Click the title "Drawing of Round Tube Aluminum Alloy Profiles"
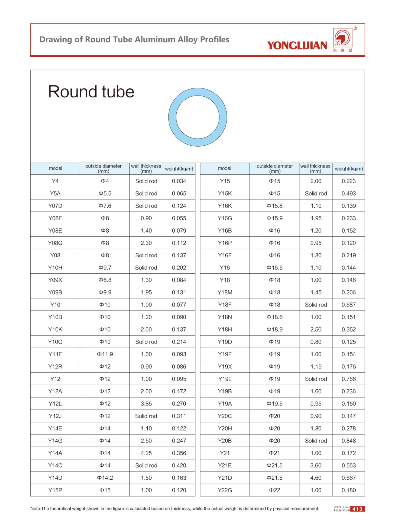 coord(134,39)
